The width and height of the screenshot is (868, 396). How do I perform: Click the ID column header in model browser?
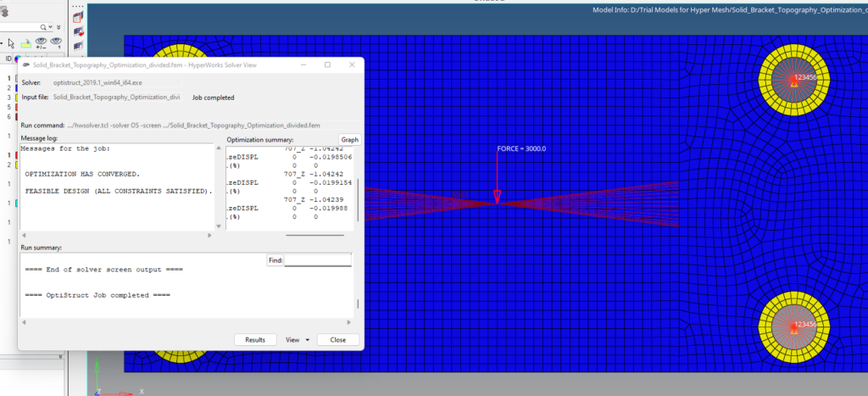[x=8, y=59]
